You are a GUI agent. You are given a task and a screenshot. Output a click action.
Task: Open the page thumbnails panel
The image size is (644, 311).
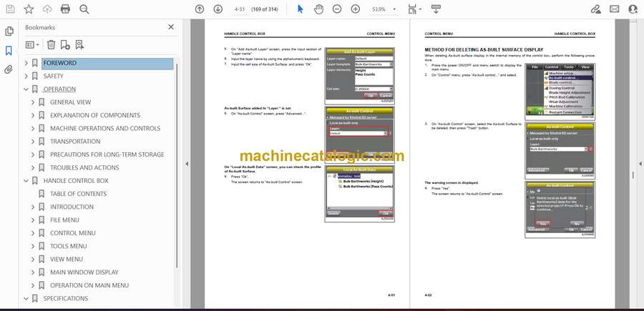coord(9,31)
